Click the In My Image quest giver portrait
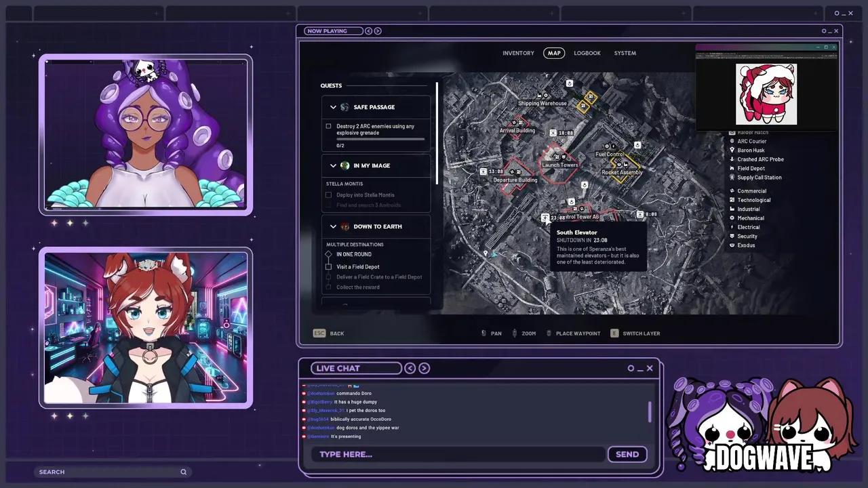 pyautogui.click(x=344, y=165)
